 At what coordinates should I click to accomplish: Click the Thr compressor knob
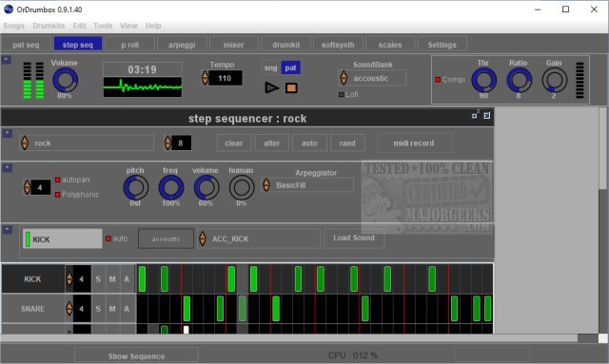click(483, 81)
